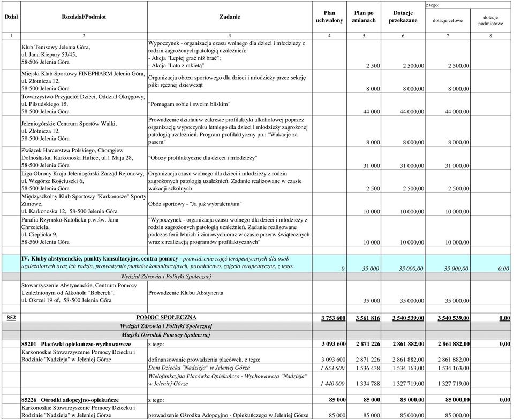Select the value '1 440 000'
Viewport: 514px width, 420px height.
tap(332, 384)
